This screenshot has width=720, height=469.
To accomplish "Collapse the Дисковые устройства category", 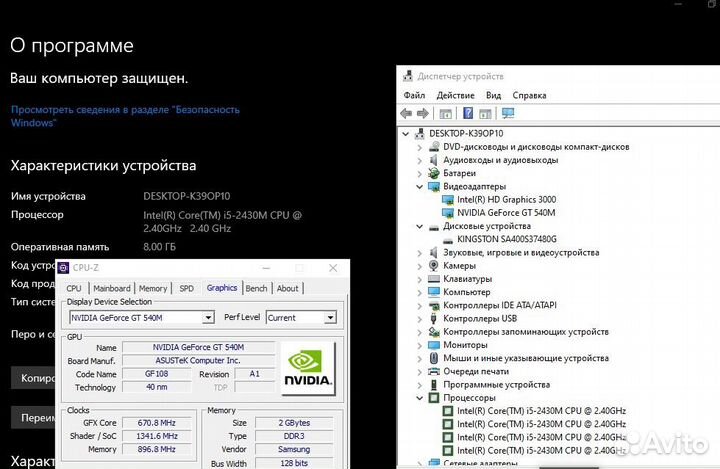I will click(x=419, y=226).
